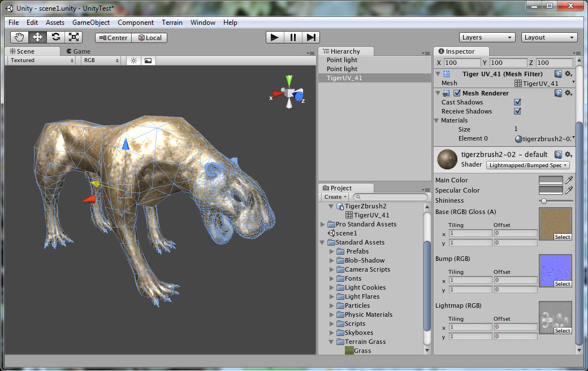Uncheck Receive Shadows
This screenshot has width=588, height=371.
click(x=517, y=111)
